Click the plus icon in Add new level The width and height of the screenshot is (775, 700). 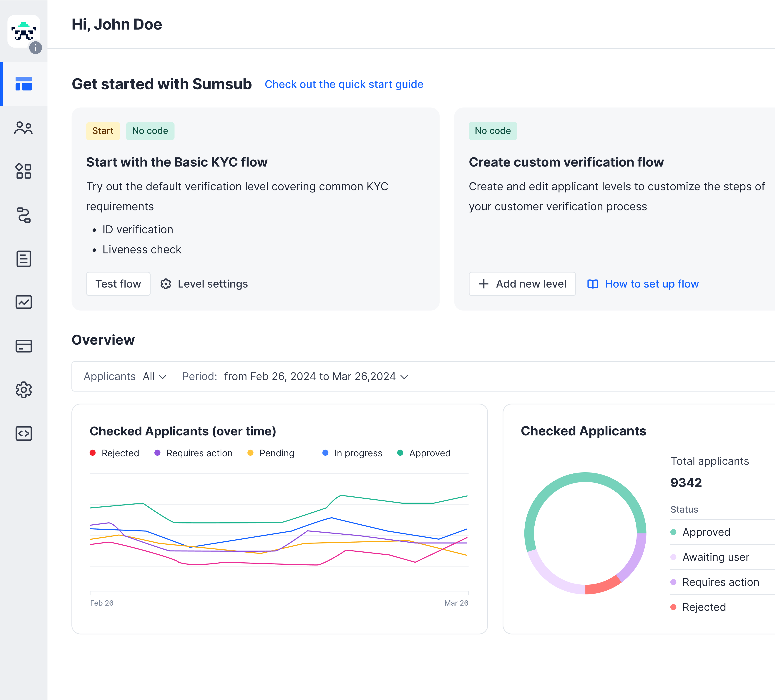pyautogui.click(x=484, y=284)
